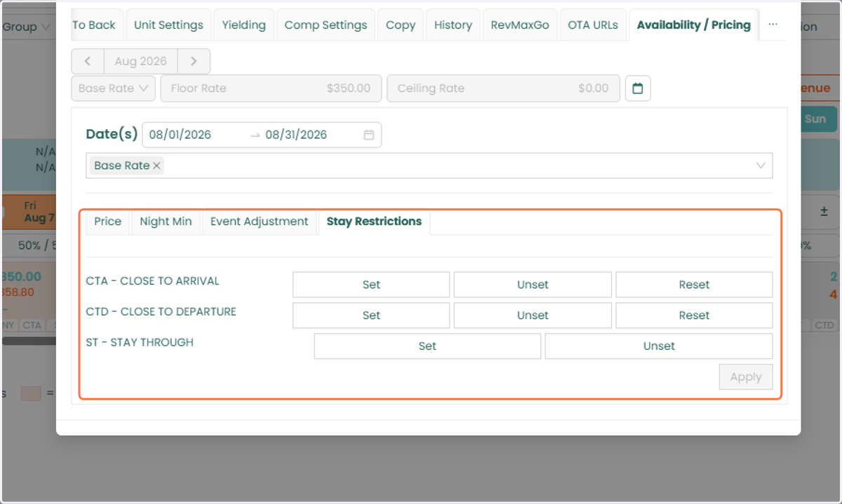Open the To Back tab
842x504 pixels.
point(95,25)
